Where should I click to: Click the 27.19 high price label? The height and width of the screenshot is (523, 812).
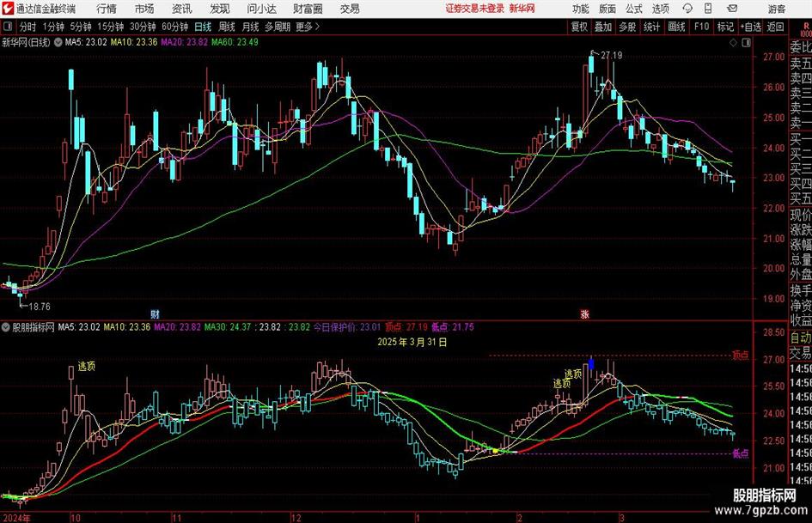[x=612, y=55]
